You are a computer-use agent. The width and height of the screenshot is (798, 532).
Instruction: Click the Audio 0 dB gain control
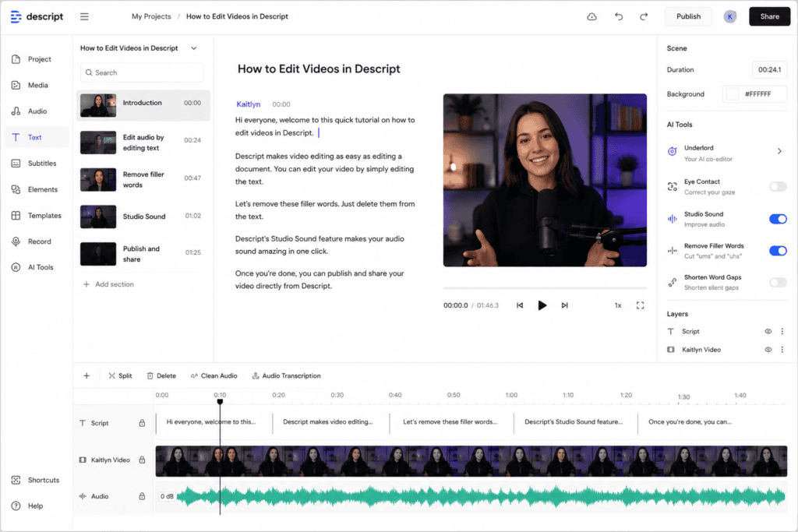(x=167, y=497)
